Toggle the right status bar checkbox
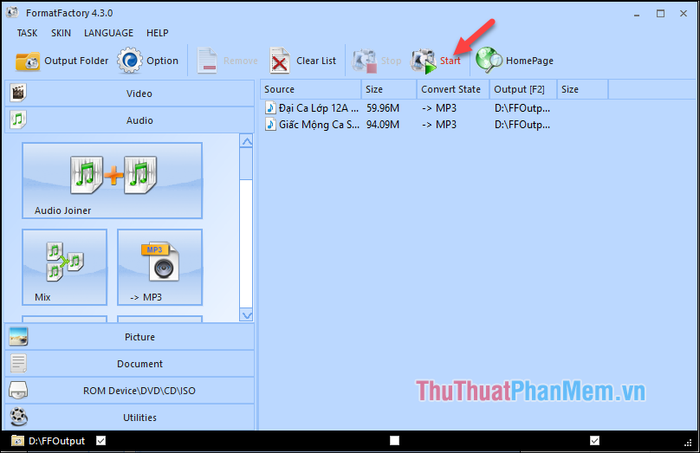The image size is (700, 453). tap(595, 441)
